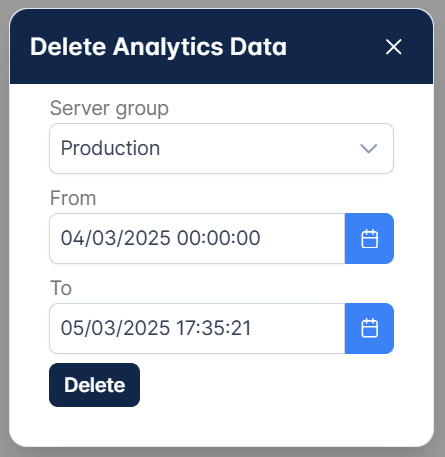Click the To field label
The width and height of the screenshot is (445, 457).
click(61, 288)
